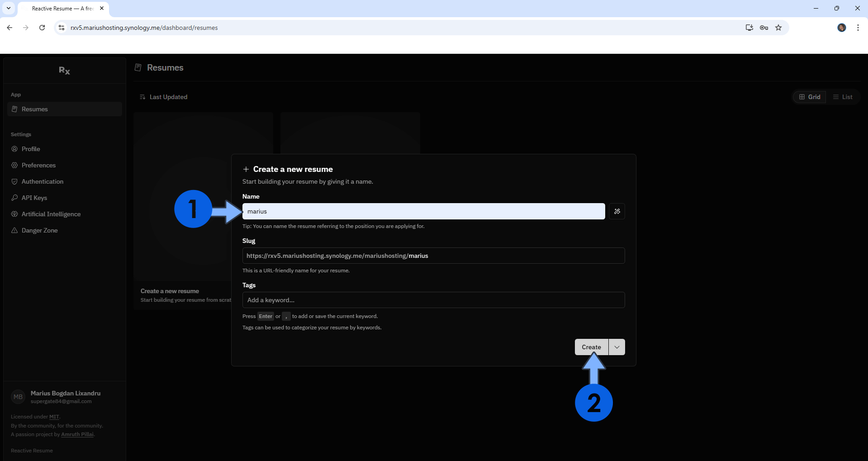Click the magic wand icon to generate a name
Screen dimensions: 868x461
point(616,211)
